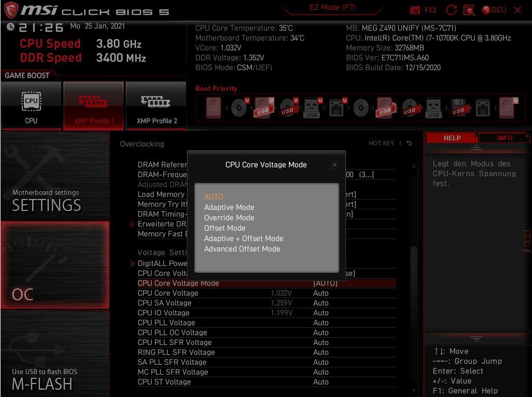
Task: Click the SA PLL SFR Voltage Auto value
Action: pos(321,362)
